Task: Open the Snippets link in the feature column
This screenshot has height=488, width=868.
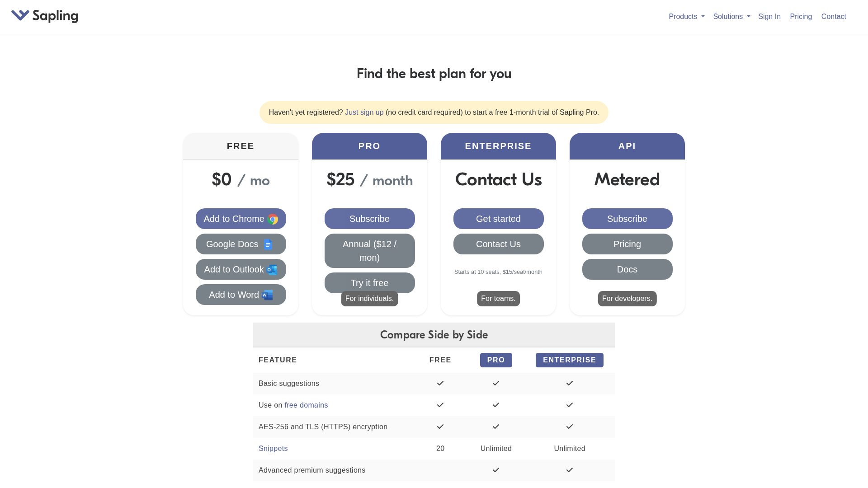Action: click(273, 448)
